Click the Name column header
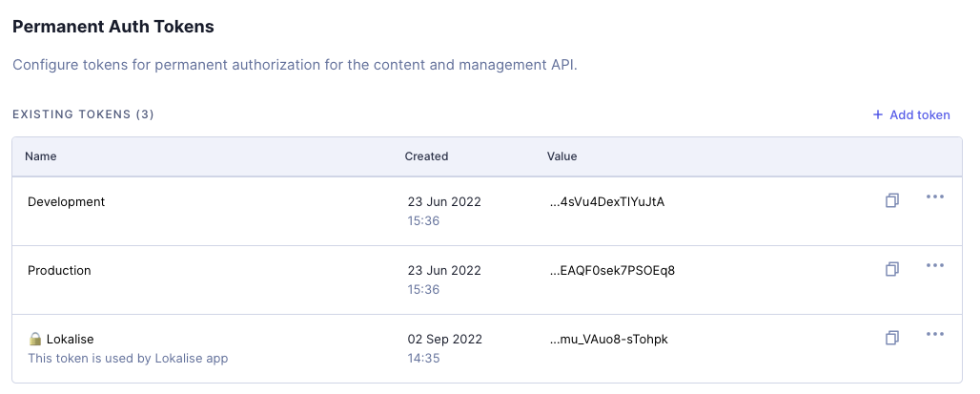 [40, 156]
